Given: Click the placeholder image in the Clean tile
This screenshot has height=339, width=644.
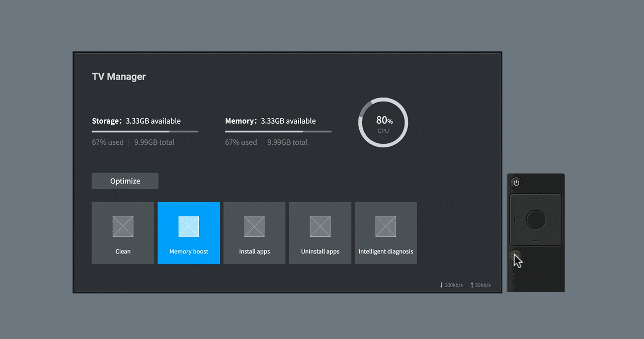Looking at the screenshot, I should point(123,226).
